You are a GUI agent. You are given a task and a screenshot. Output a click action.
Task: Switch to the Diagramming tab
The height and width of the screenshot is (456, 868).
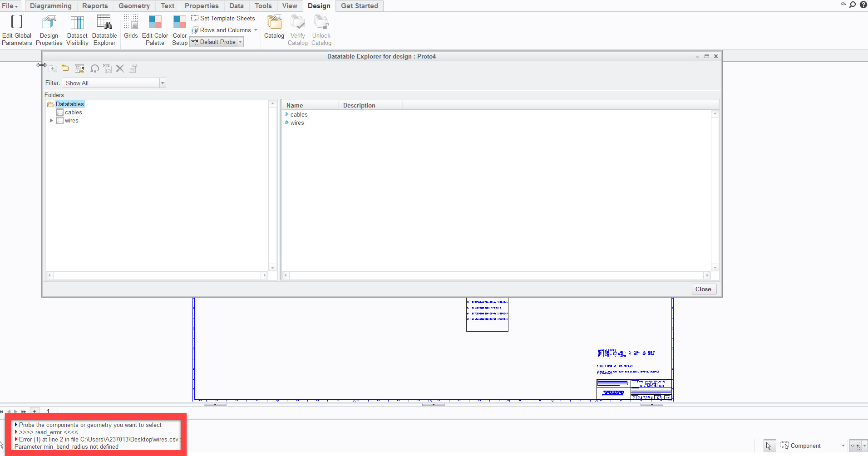point(51,6)
